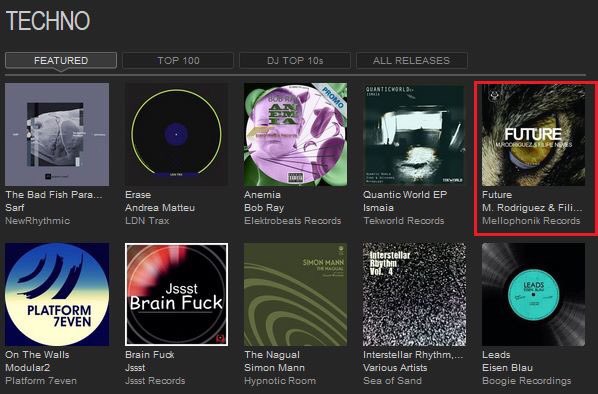Screen dimensions: 598x394
Task: Open the 'Anemia' release title
Action: click(262, 195)
